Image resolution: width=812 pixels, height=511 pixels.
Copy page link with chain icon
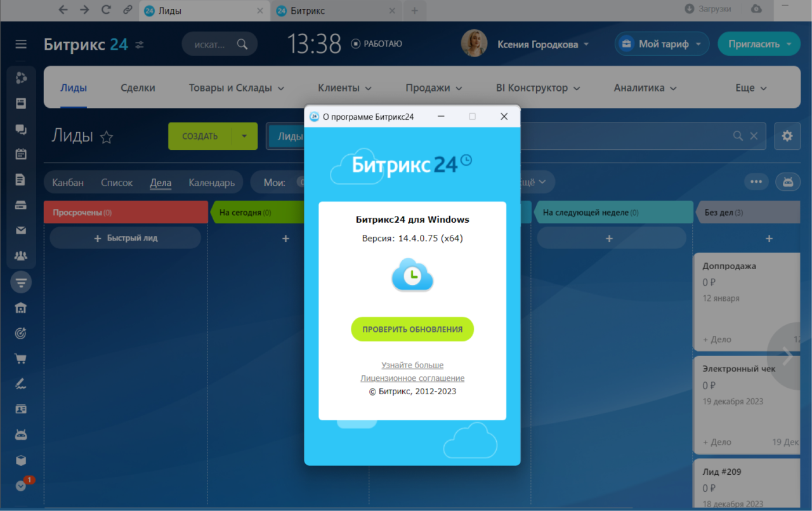[128, 10]
